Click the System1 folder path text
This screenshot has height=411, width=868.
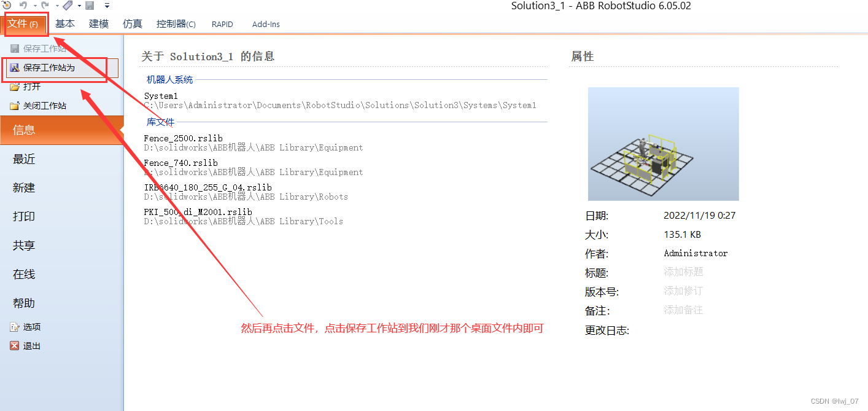340,105
